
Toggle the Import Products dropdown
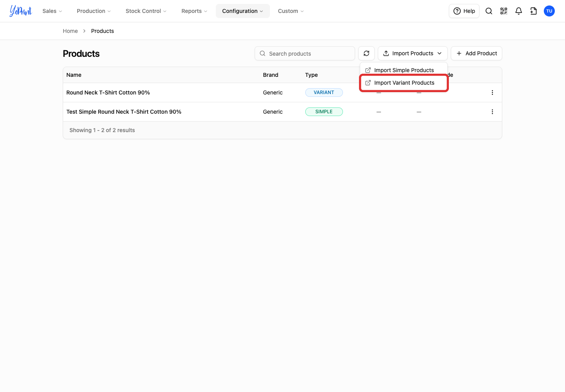click(413, 53)
